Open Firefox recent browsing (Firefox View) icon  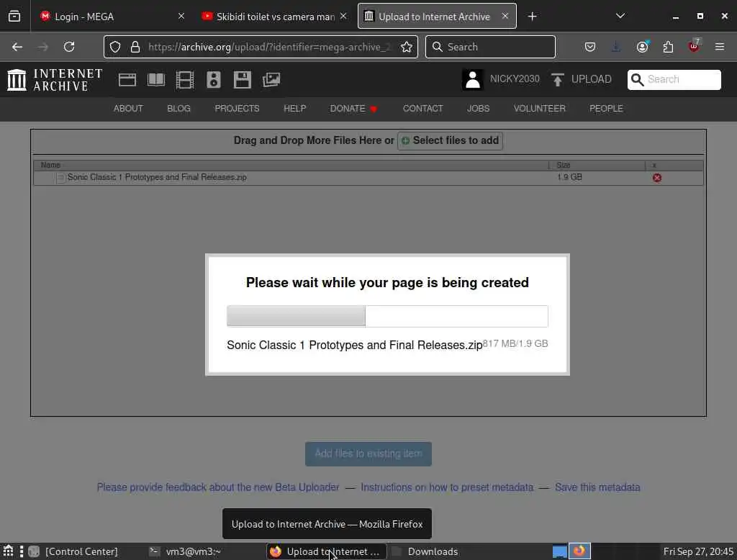(x=14, y=16)
